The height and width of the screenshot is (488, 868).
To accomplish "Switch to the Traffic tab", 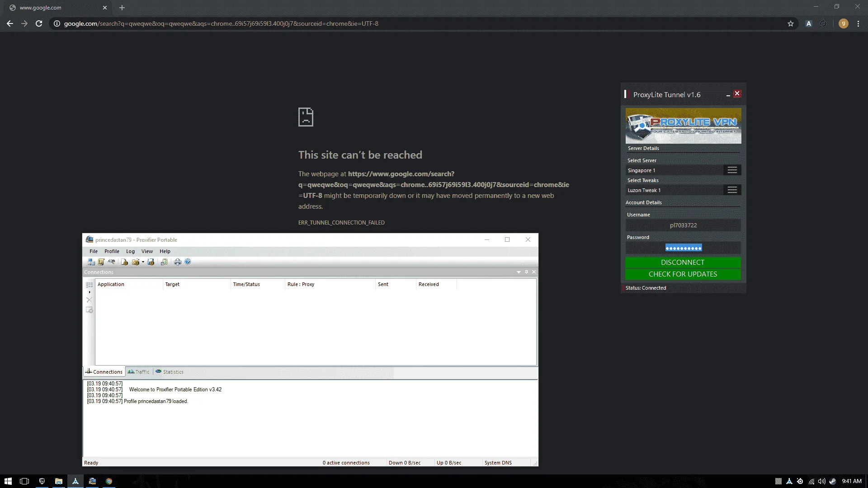I will (138, 372).
